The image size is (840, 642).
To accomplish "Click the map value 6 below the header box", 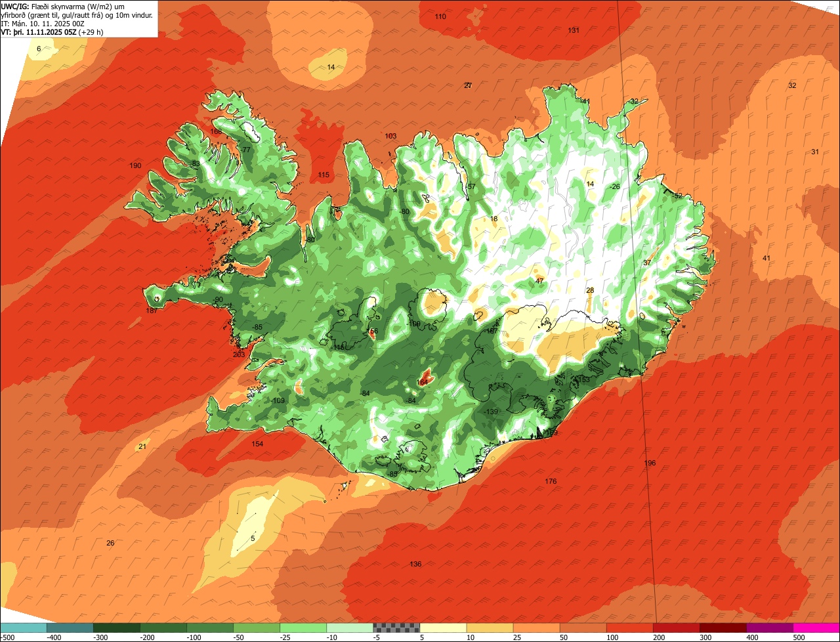I will point(39,49).
